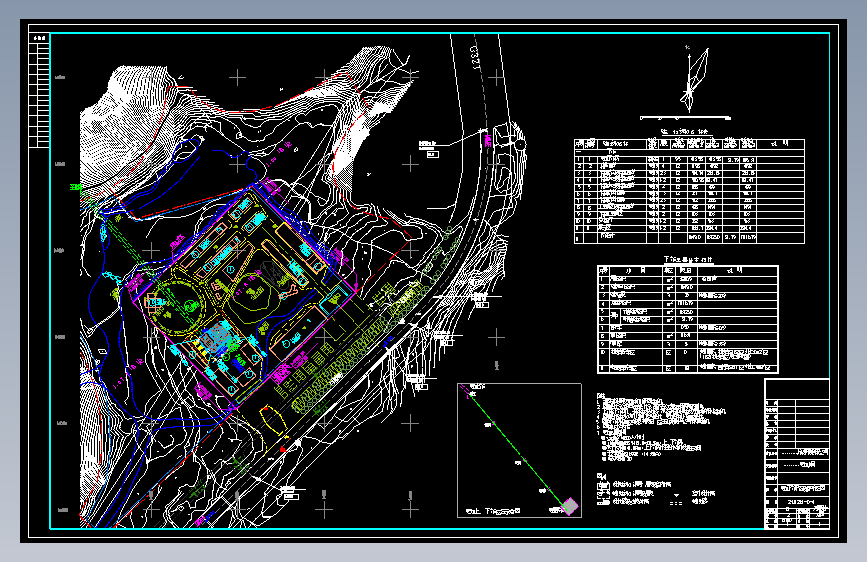Select the wind rose north arrow symbol
Viewport: 867px width, 562px height.
click(x=694, y=79)
